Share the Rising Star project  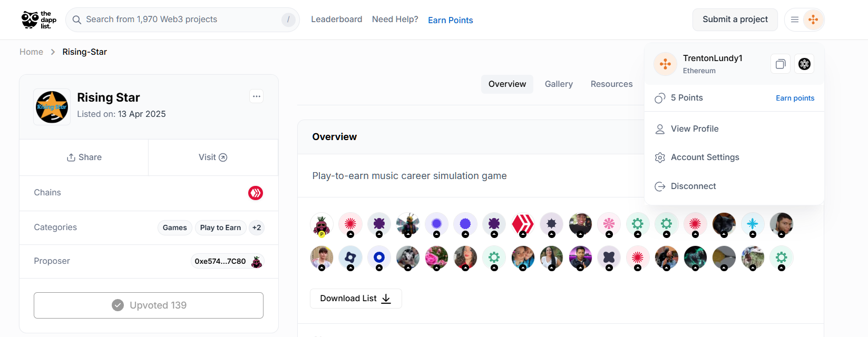pos(84,157)
